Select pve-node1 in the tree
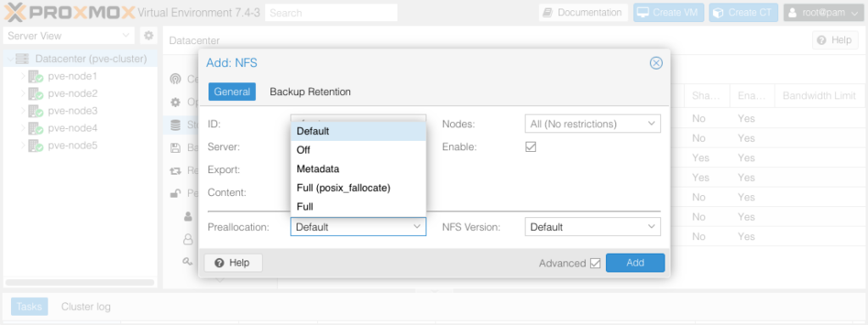The width and height of the screenshot is (868, 325). point(73,76)
